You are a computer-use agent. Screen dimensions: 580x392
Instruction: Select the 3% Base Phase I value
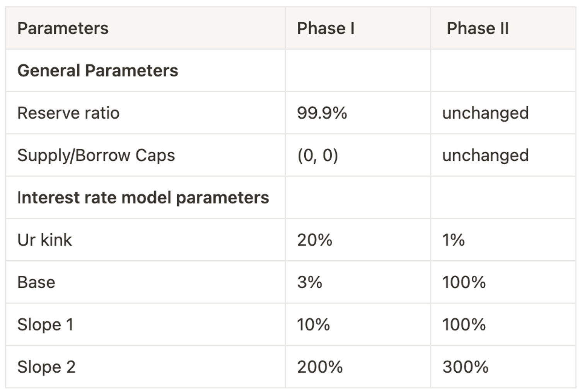(310, 282)
